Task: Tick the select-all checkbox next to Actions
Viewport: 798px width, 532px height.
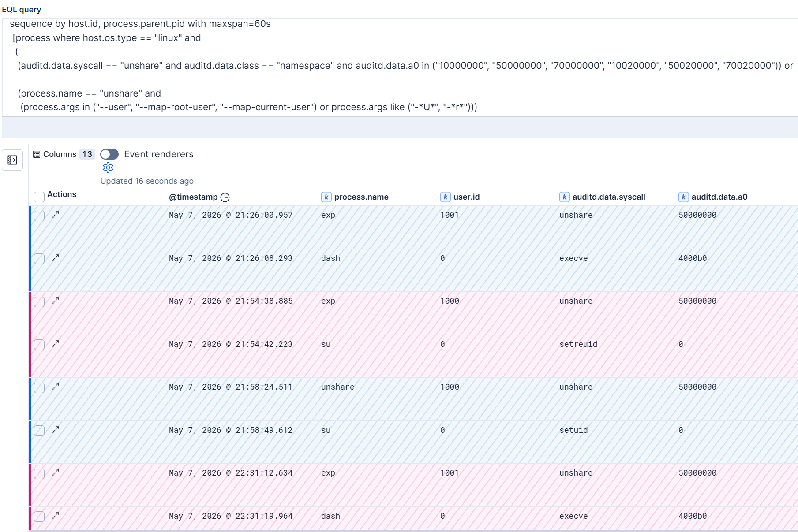Action: point(39,197)
